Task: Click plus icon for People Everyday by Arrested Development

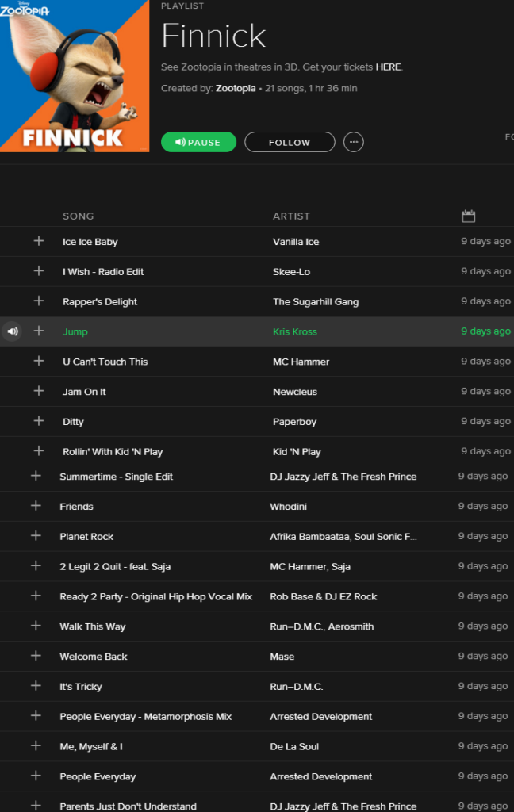Action: point(36,776)
